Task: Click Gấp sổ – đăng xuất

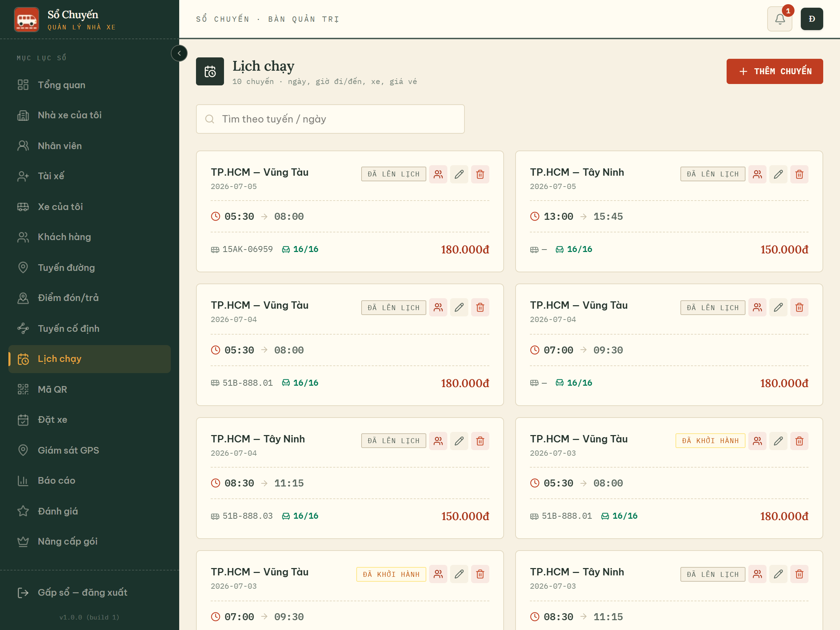Action: pyautogui.click(x=90, y=593)
